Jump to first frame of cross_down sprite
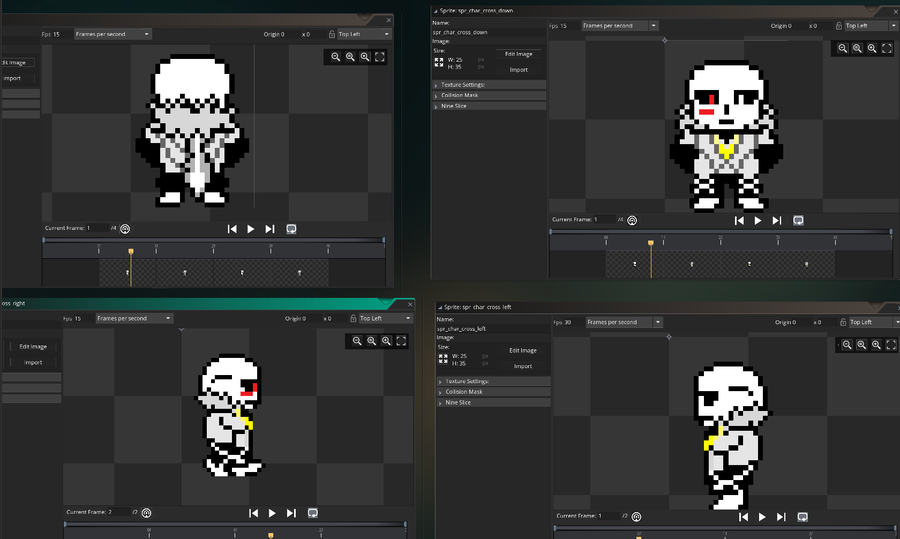The width and height of the screenshot is (900, 539). [x=739, y=220]
